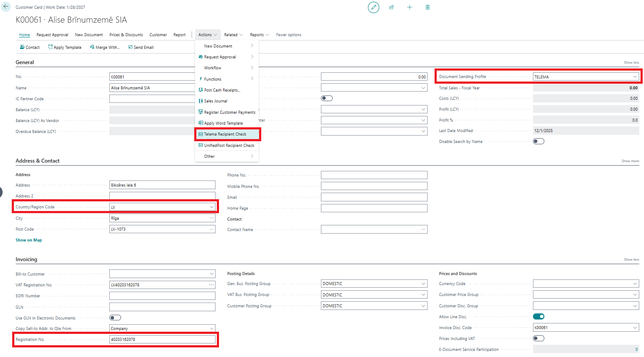Open Country/Region Code dropdown
644x357 pixels.
pos(212,207)
